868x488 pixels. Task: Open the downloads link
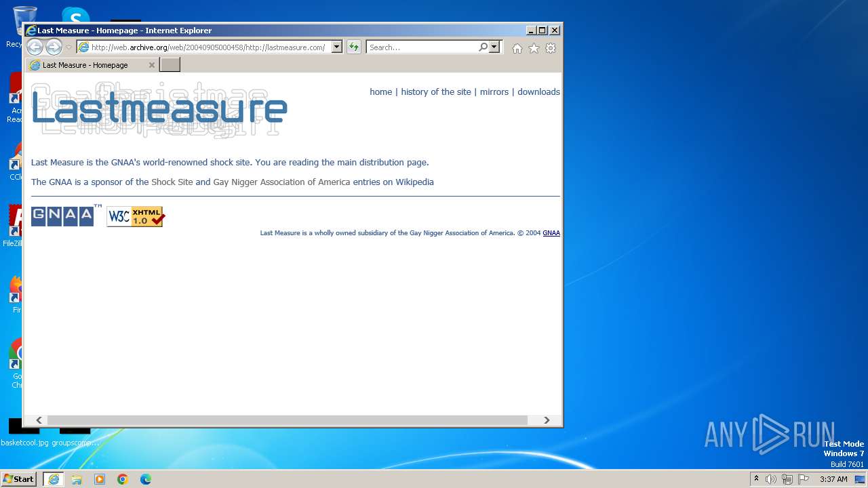538,91
